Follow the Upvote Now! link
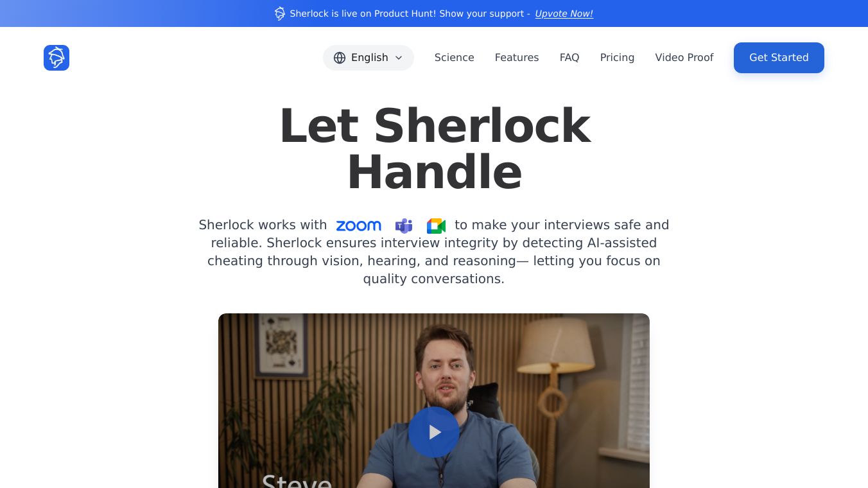Screen dimensions: 868x488 (x=564, y=13)
